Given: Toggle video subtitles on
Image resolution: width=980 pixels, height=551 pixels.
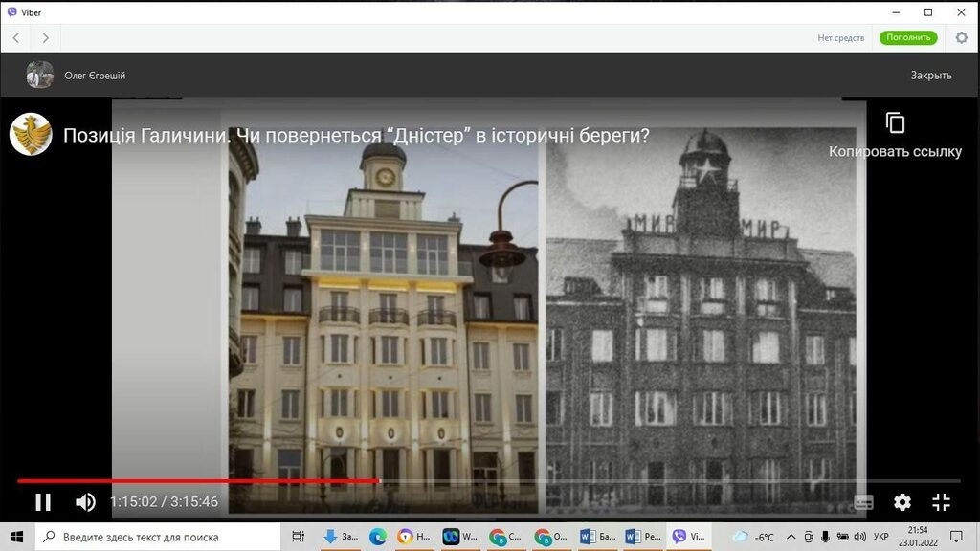Looking at the screenshot, I should [x=863, y=502].
